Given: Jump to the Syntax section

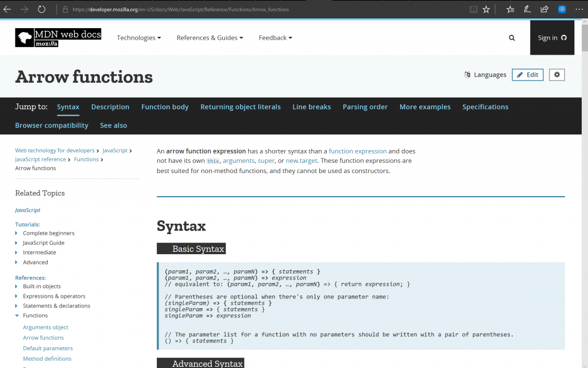Looking at the screenshot, I should point(68,107).
